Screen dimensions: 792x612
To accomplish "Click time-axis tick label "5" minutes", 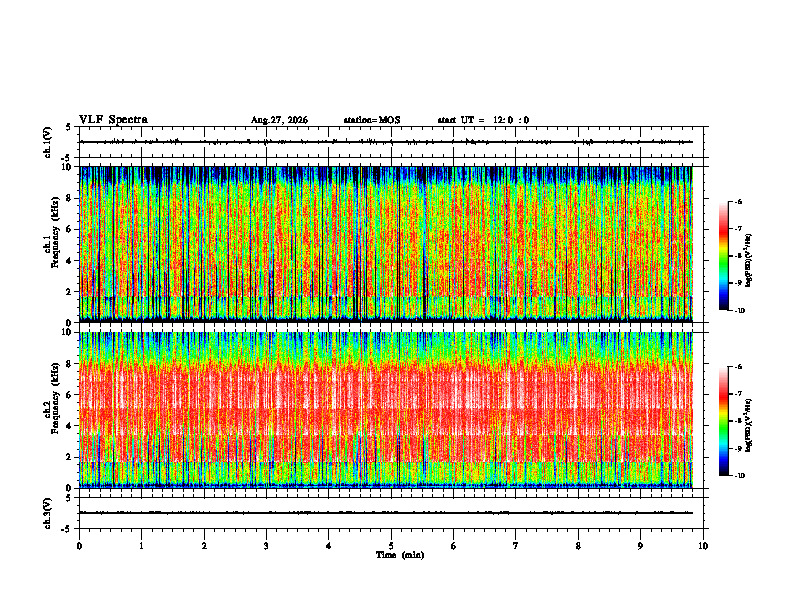I will tap(391, 546).
